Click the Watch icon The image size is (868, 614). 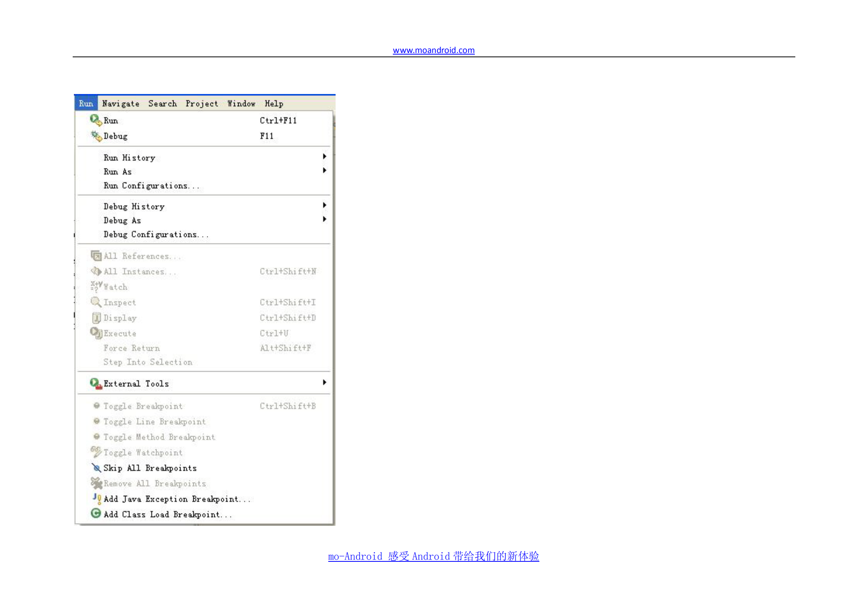[x=95, y=286]
